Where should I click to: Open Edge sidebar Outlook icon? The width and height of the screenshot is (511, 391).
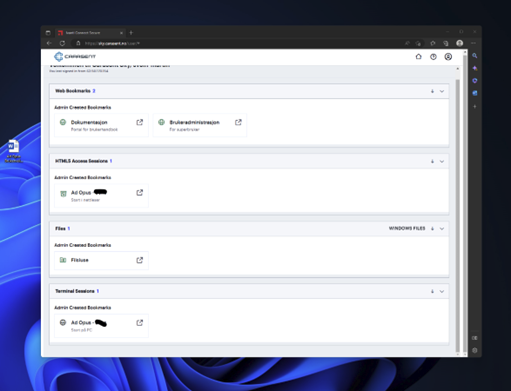[x=475, y=93]
